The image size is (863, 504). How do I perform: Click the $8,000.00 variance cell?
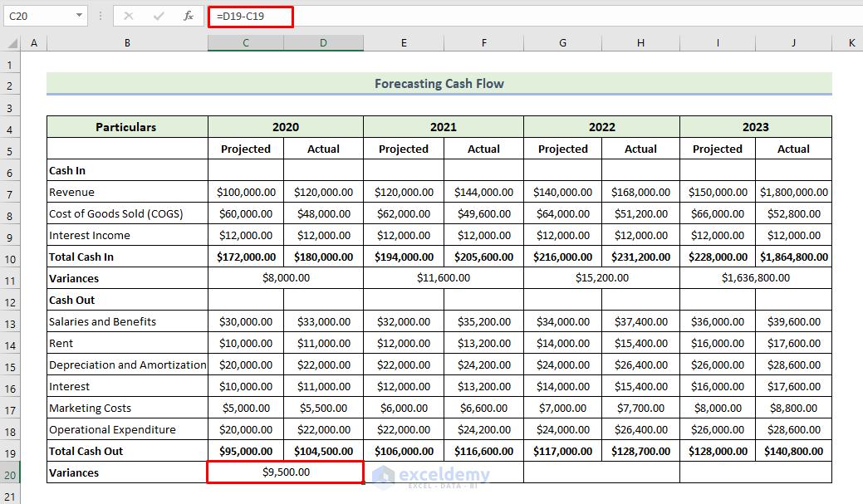[x=286, y=278]
